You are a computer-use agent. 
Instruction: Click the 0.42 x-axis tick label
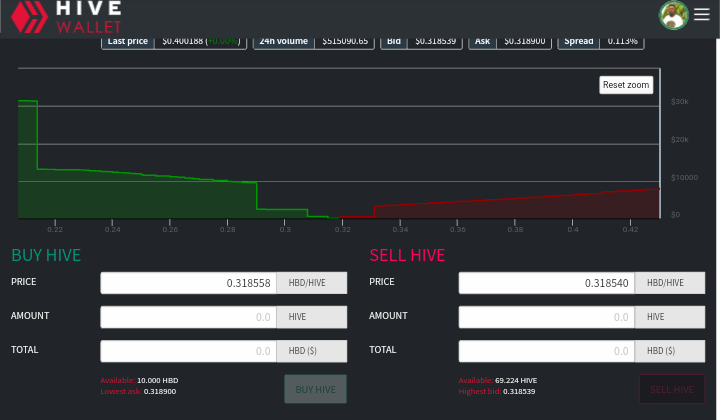(630, 230)
